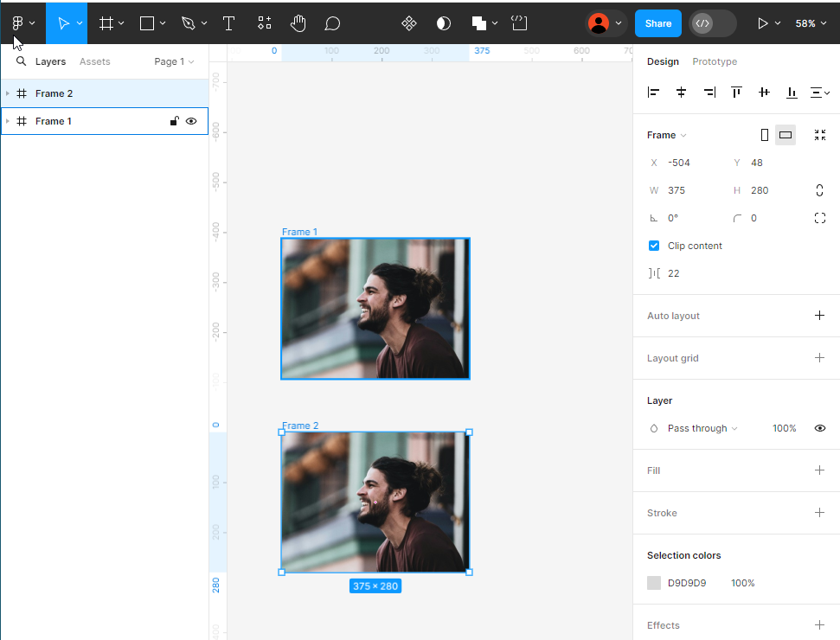Add a Layout grid

[x=819, y=358]
